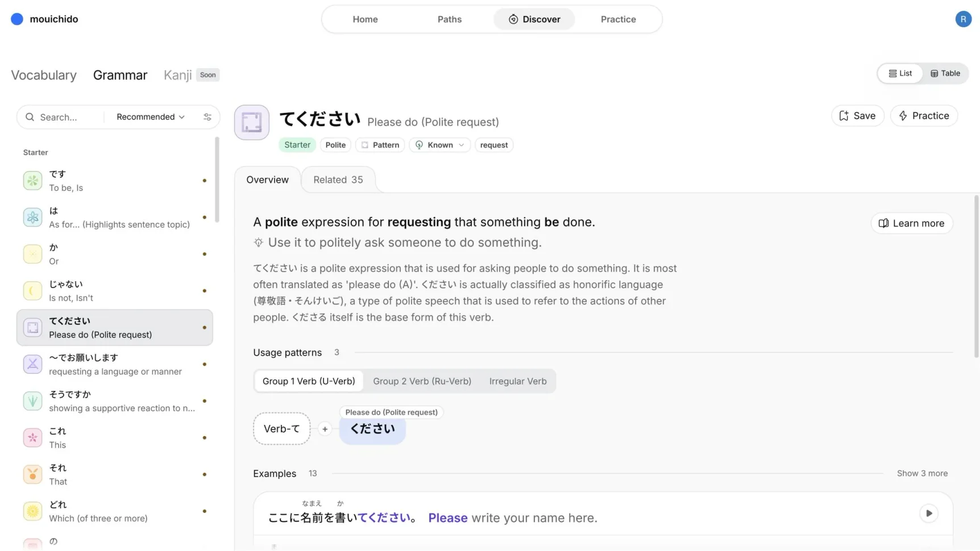Click the filter settings icon beside Recommended
Viewport: 980px width, 551px height.
pyautogui.click(x=207, y=117)
